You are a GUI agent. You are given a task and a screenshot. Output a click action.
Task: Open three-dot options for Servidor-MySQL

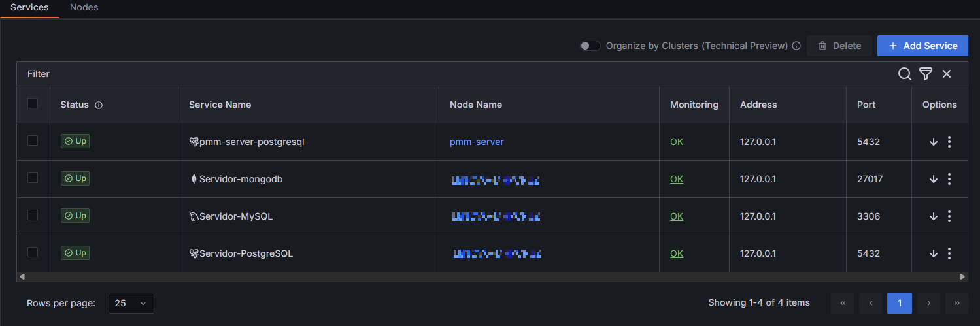pos(949,216)
